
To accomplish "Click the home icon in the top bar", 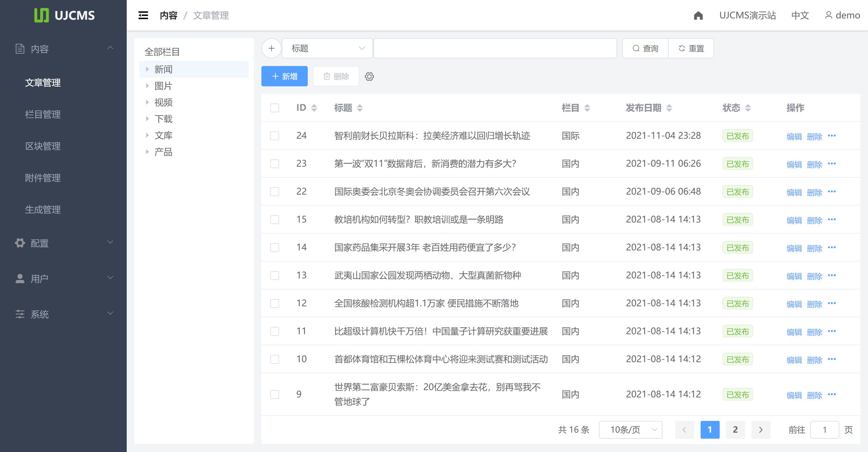I will tap(698, 15).
